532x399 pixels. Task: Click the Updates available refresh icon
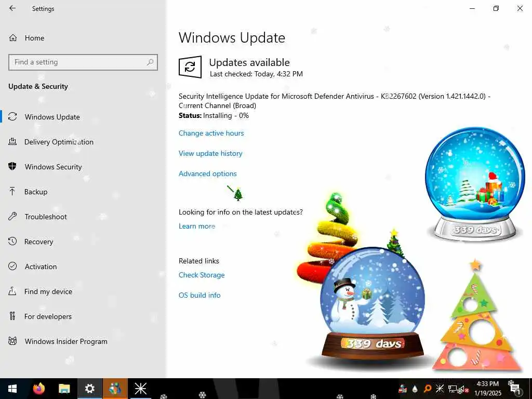click(x=190, y=67)
